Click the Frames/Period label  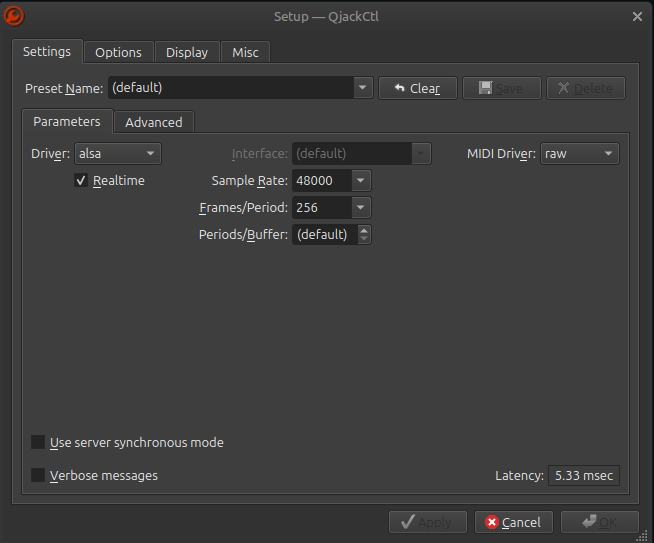[243, 208]
